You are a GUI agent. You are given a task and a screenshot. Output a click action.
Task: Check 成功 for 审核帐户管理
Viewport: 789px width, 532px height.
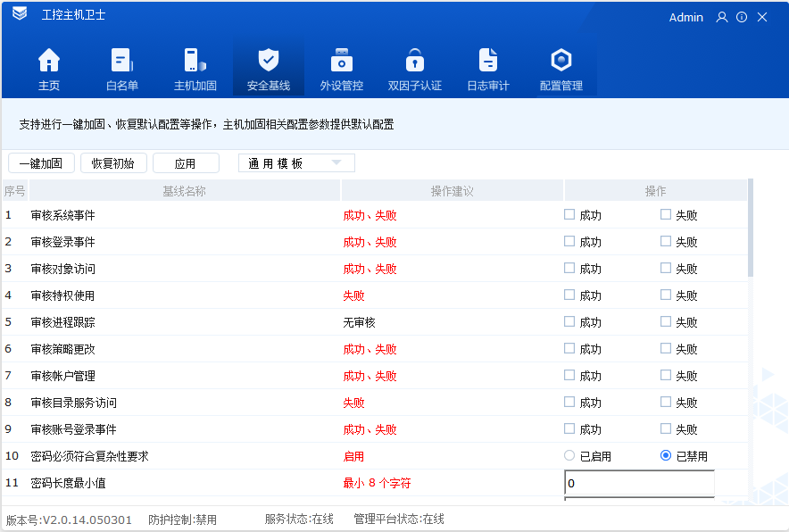pos(569,375)
